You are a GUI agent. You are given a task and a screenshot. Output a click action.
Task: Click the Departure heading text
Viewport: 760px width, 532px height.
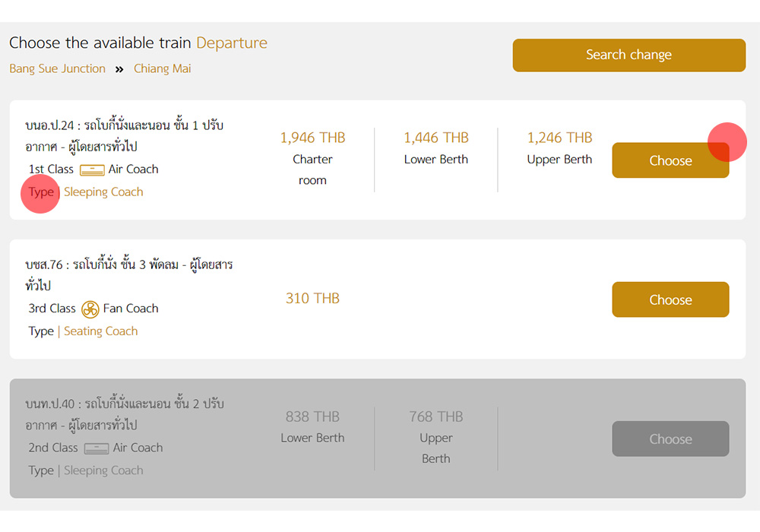(232, 43)
